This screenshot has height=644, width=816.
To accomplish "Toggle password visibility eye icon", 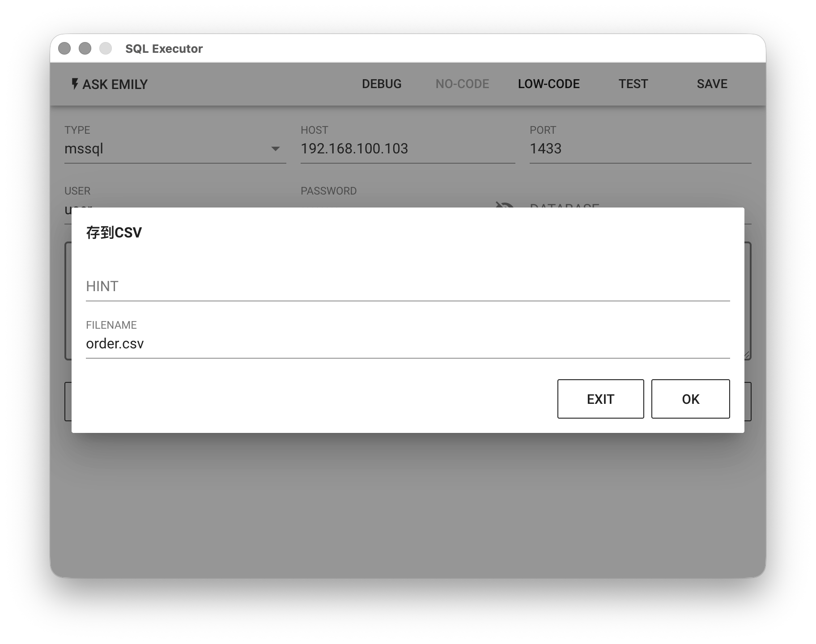I will 504,205.
